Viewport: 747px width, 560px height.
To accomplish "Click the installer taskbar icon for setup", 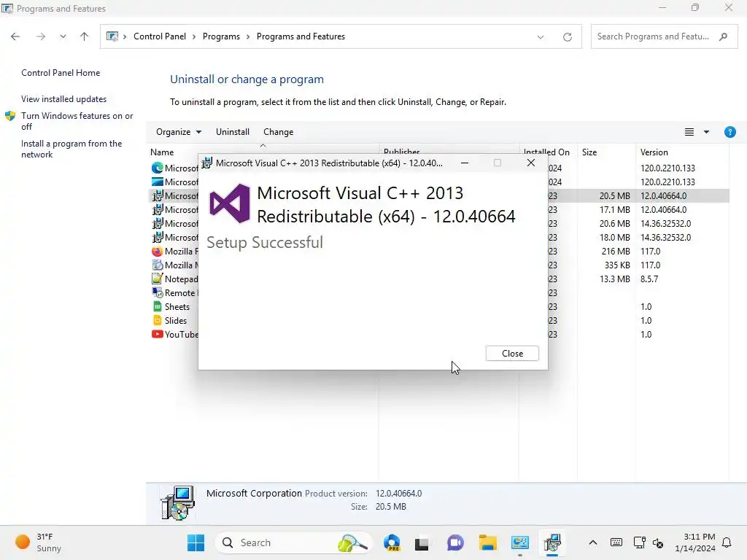I will (x=552, y=542).
